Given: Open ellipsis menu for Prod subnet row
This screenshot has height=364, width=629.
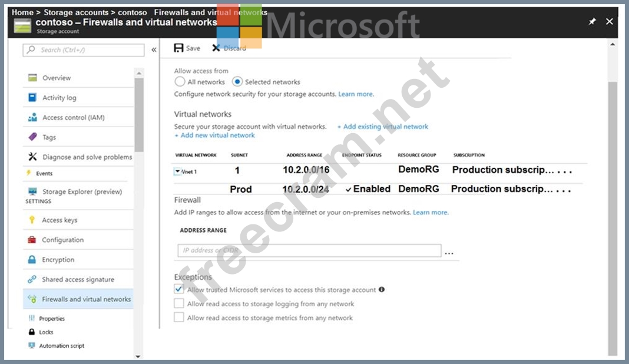Looking at the screenshot, I should pos(563,190).
